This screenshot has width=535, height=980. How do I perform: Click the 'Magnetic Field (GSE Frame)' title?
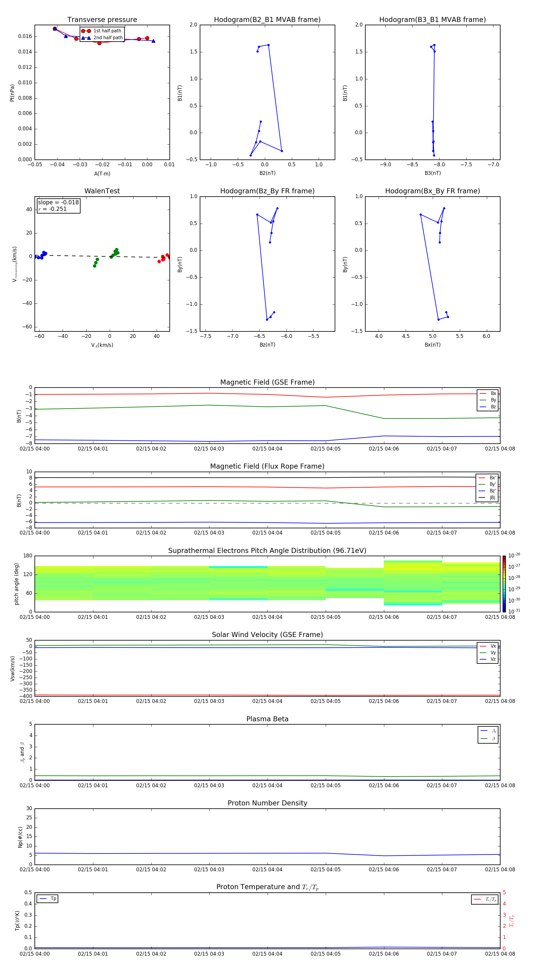pyautogui.click(x=267, y=382)
